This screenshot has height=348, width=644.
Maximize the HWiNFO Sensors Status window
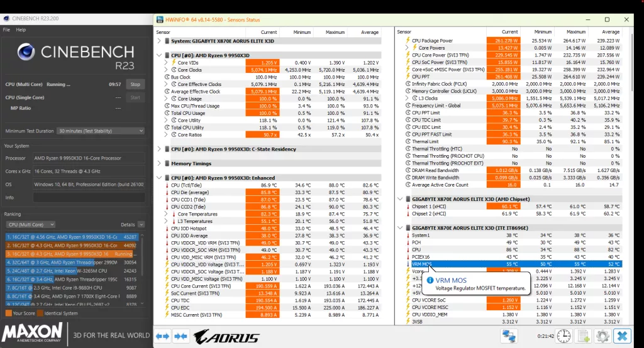(607, 19)
